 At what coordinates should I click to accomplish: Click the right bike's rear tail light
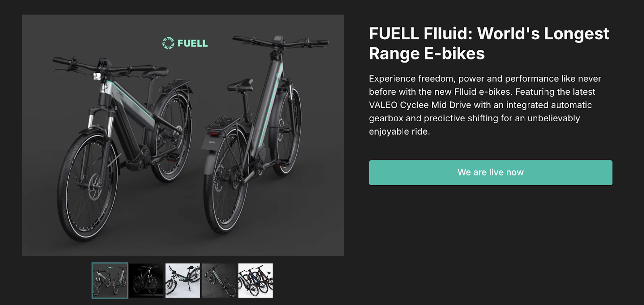[x=213, y=134]
